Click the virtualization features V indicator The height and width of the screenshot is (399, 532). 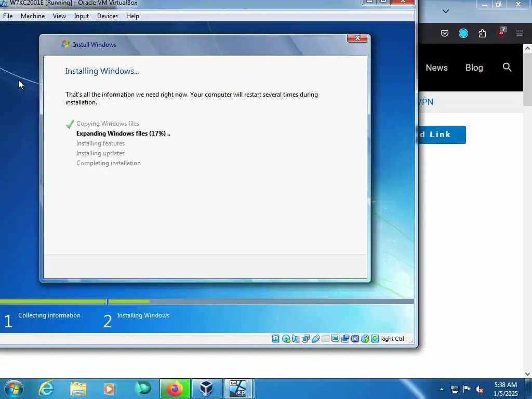[355, 339]
